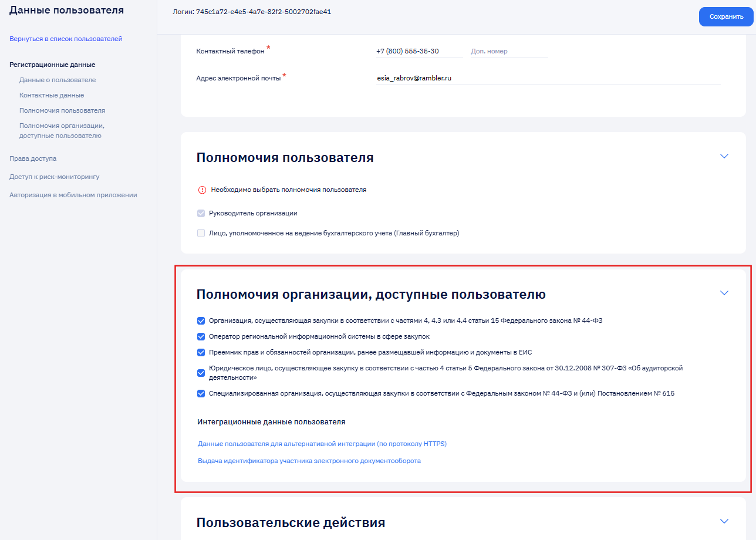This screenshot has height=540, width=756.
Task: Click the Данные пользователя sidebar title
Action: coord(66,10)
